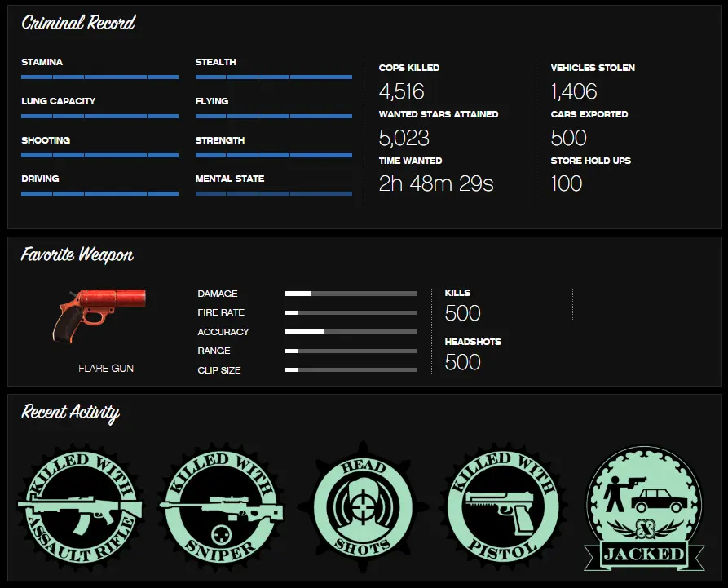Click the FIRE RATE label

[221, 312]
